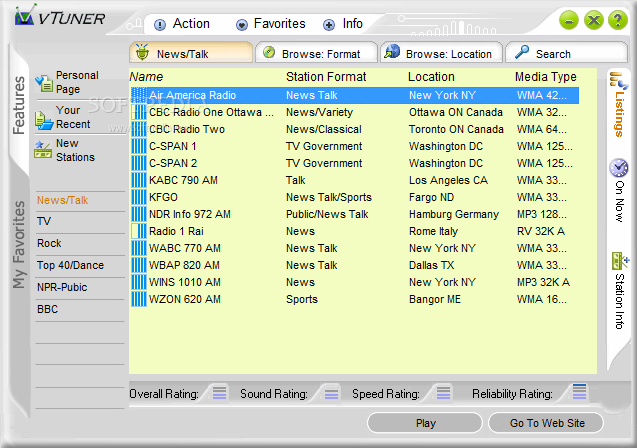Image resolution: width=637 pixels, height=448 pixels.
Task: Open the On Now side panel
Action: click(618, 191)
